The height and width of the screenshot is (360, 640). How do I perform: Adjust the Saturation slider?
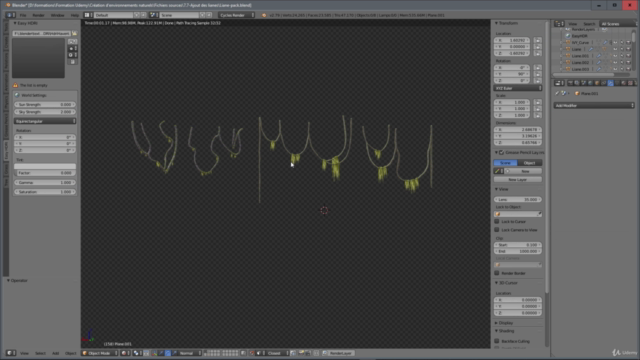coord(45,192)
